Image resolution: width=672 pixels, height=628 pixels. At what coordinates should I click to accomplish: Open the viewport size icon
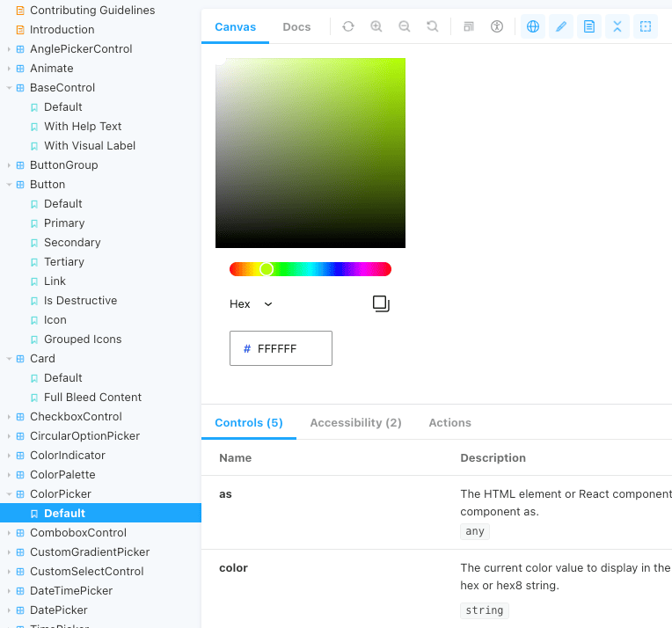pos(469,26)
